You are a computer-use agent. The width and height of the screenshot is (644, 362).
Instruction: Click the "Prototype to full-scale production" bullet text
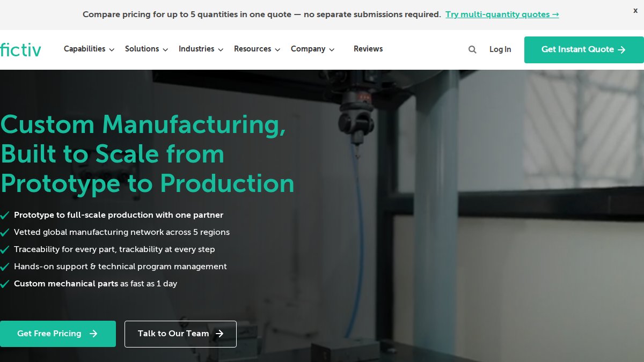(119, 215)
